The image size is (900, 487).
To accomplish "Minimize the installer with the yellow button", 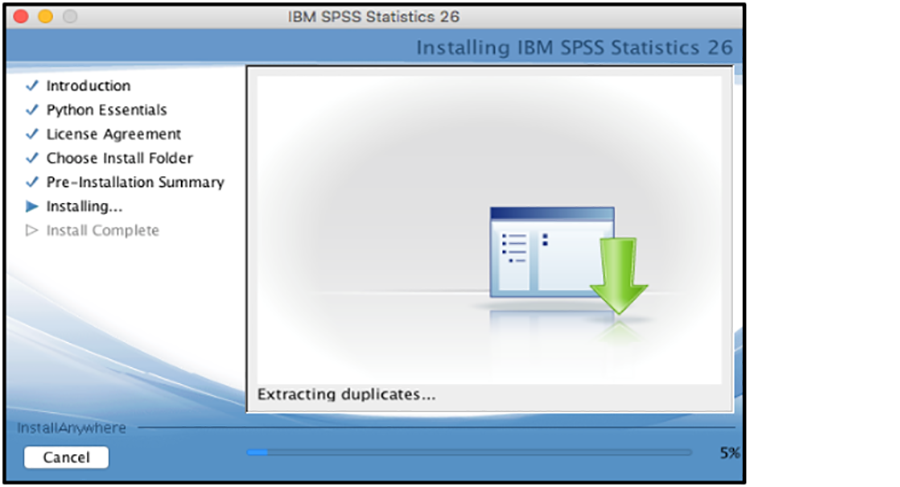I will (x=45, y=17).
